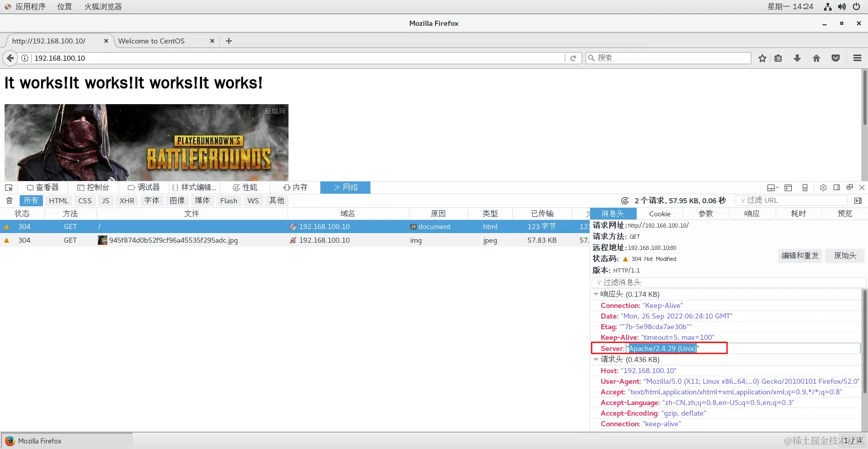
Task: Close the http://192.168.100.10/ tab
Action: click(106, 41)
